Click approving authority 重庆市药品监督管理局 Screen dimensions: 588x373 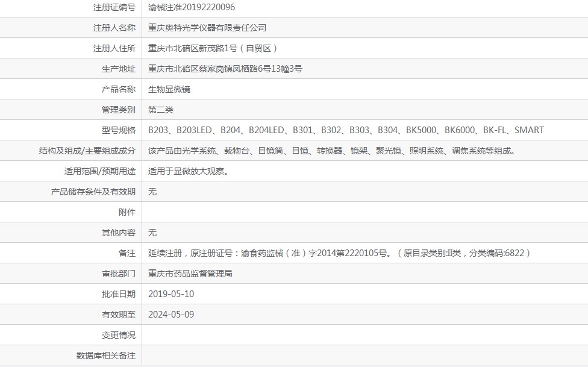(190, 274)
